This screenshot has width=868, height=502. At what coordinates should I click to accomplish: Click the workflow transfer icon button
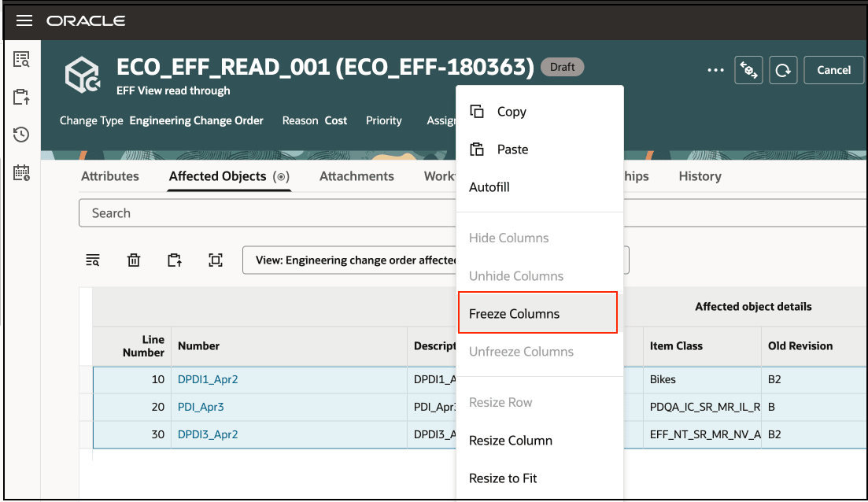tap(748, 70)
